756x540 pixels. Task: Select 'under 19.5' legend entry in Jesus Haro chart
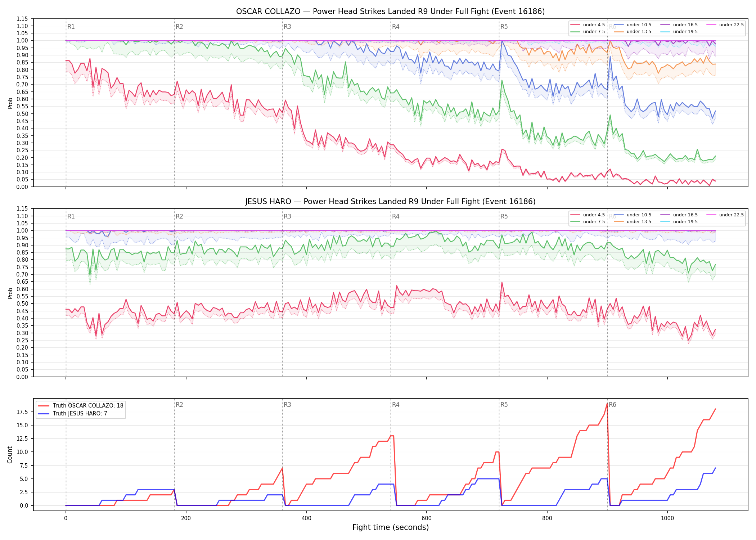pyautogui.click(x=679, y=222)
